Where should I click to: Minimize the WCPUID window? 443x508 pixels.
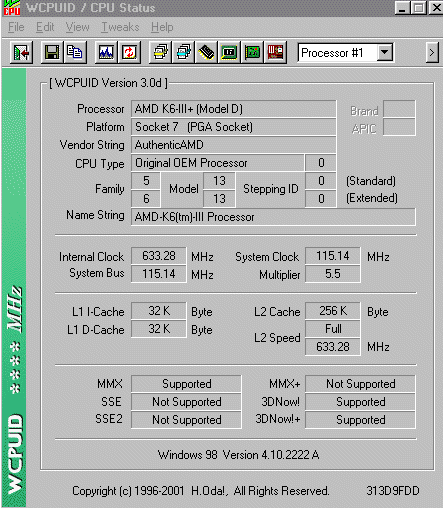pyautogui.click(x=402, y=7)
